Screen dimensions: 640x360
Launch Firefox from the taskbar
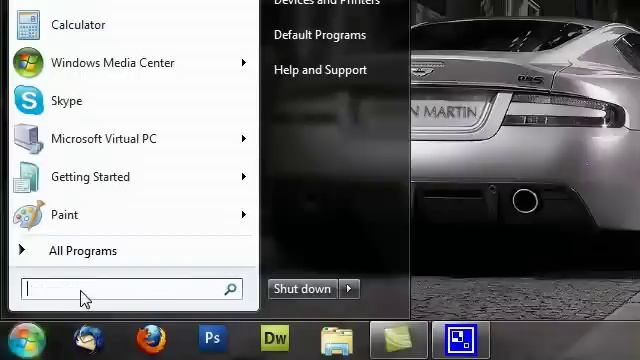tap(151, 339)
